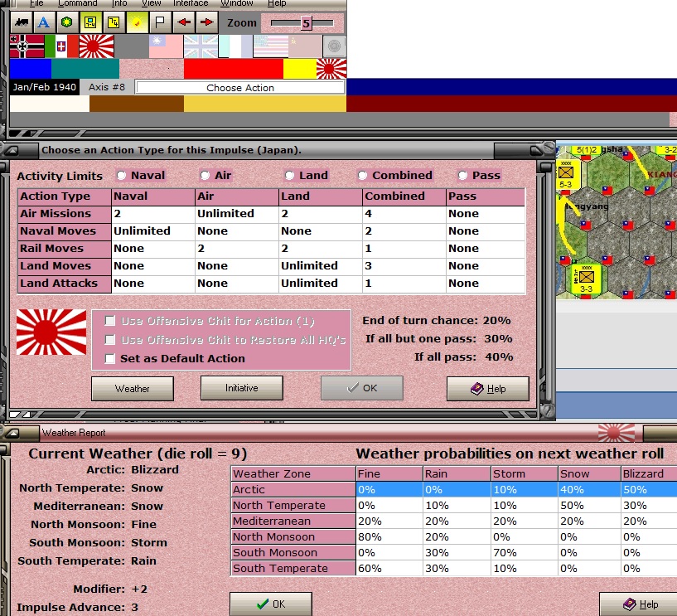Choose the Combined action radio button
Image resolution: width=677 pixels, height=616 pixels.
point(363,176)
